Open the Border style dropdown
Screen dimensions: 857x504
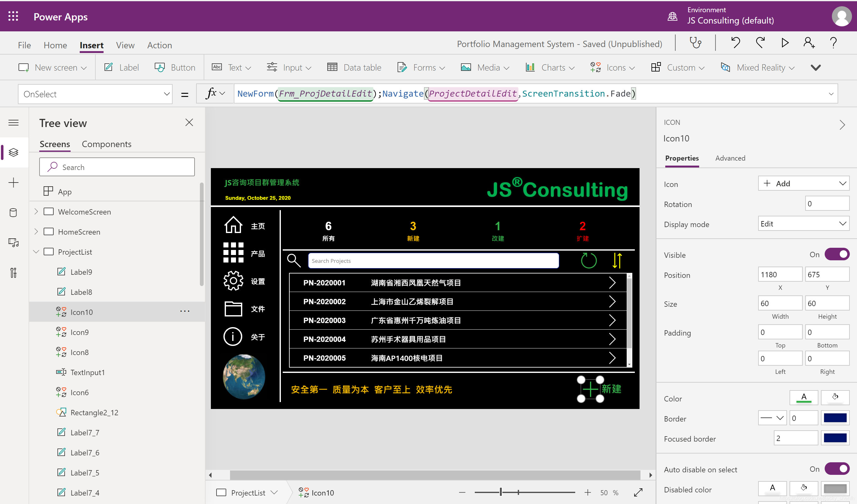(x=772, y=418)
